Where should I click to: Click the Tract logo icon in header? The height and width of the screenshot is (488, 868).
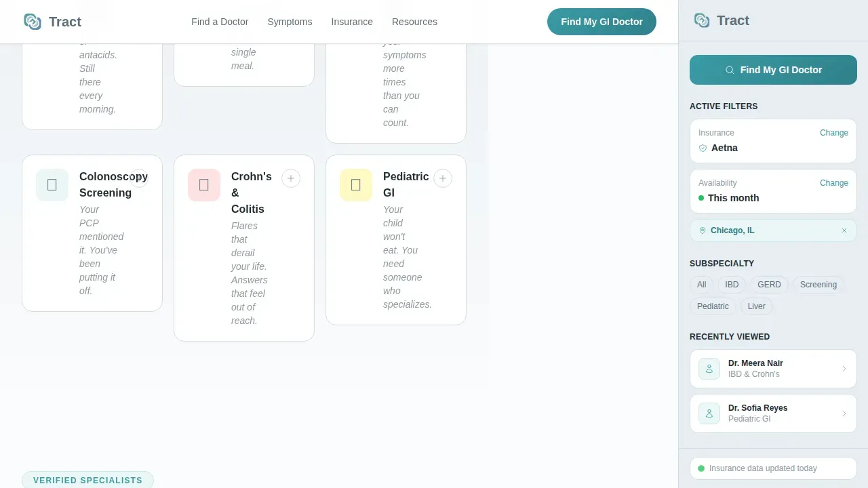[x=33, y=22]
